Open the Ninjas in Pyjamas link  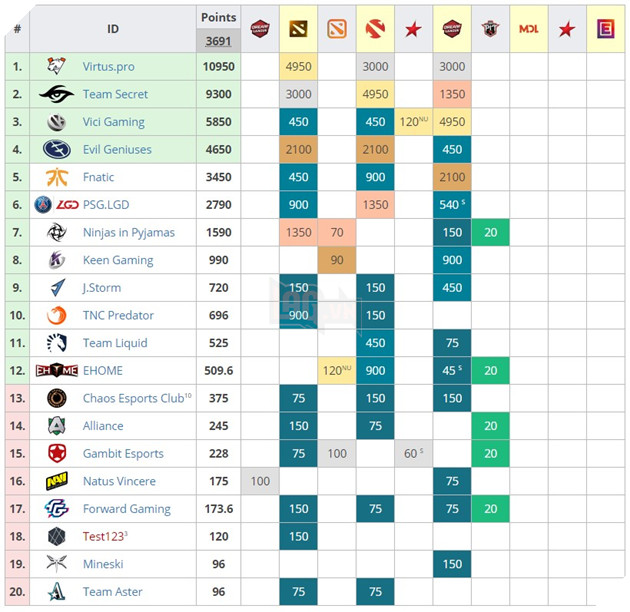(x=128, y=232)
